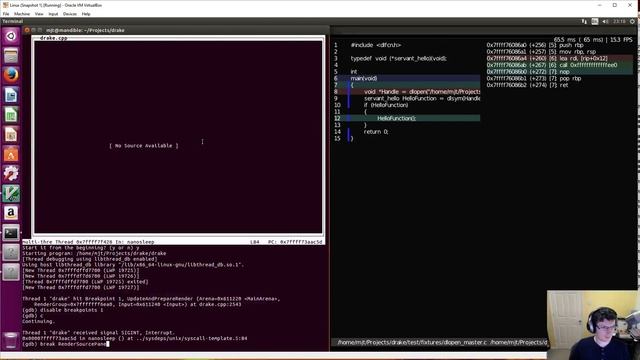Click the typedef servant_hello code line
This screenshot has height=360, width=640.
tap(399, 58)
